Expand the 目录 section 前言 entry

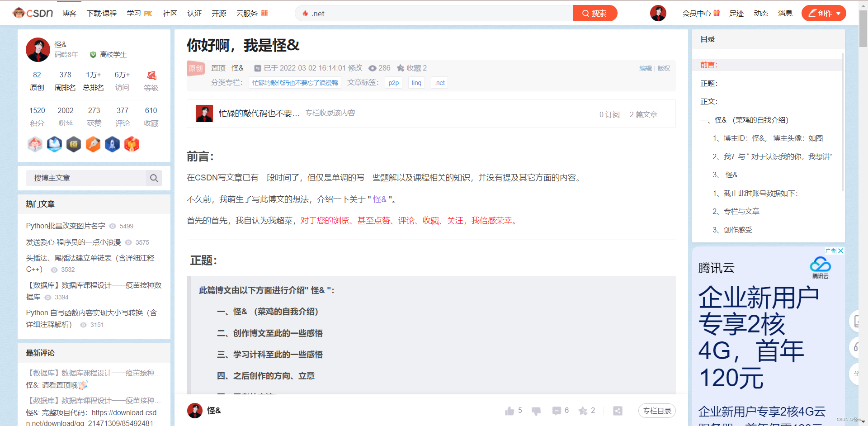pyautogui.click(x=708, y=65)
